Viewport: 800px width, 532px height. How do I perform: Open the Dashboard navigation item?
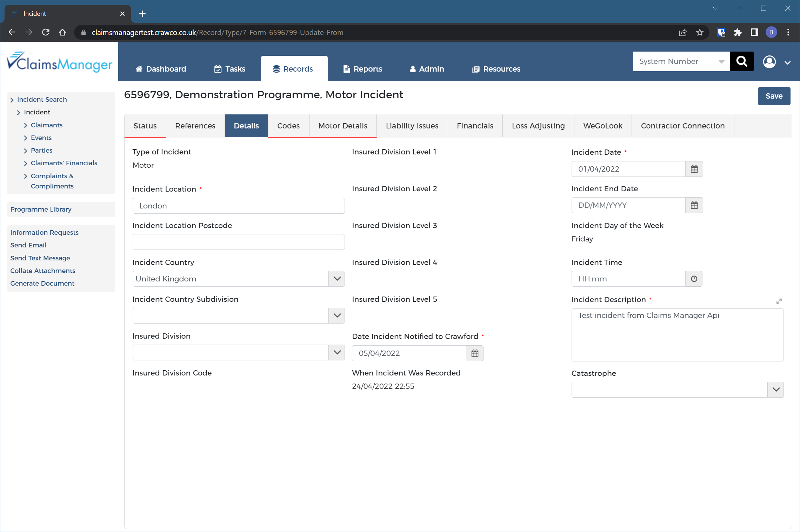click(x=161, y=69)
